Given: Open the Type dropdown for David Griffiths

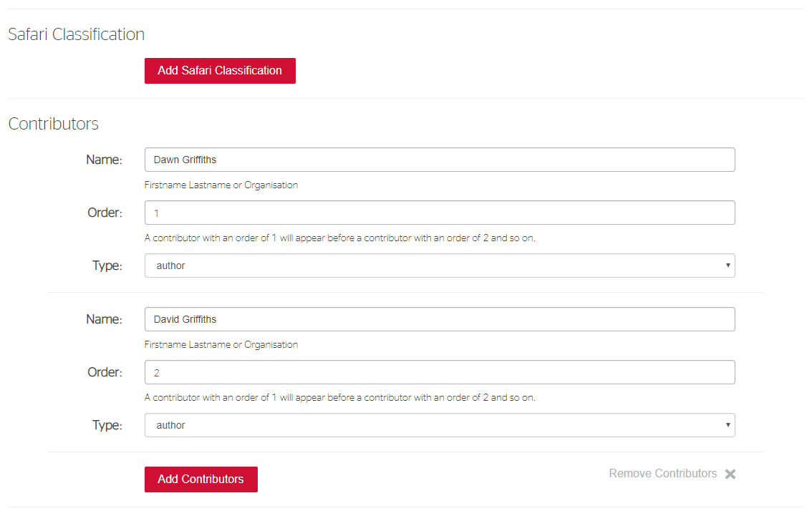Looking at the screenshot, I should tap(440, 425).
